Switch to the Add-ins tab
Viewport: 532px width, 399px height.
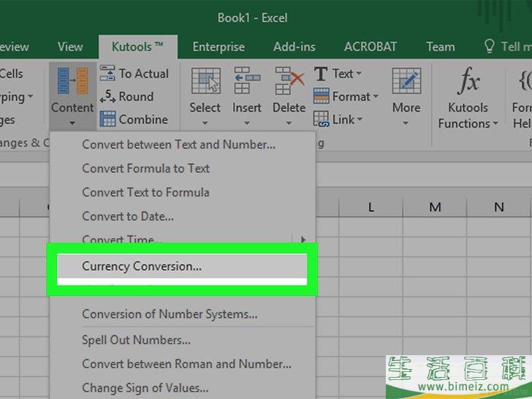click(294, 47)
